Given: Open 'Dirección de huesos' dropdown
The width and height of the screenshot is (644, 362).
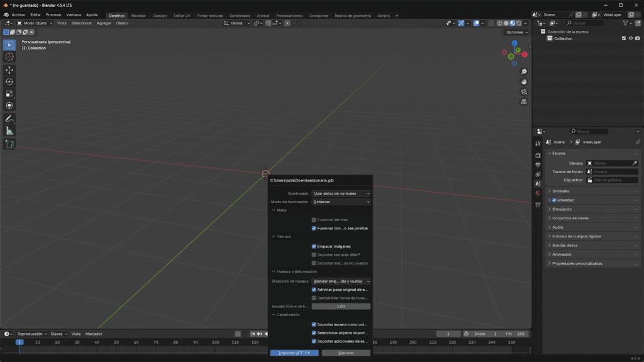Looking at the screenshot, I should 341,281.
